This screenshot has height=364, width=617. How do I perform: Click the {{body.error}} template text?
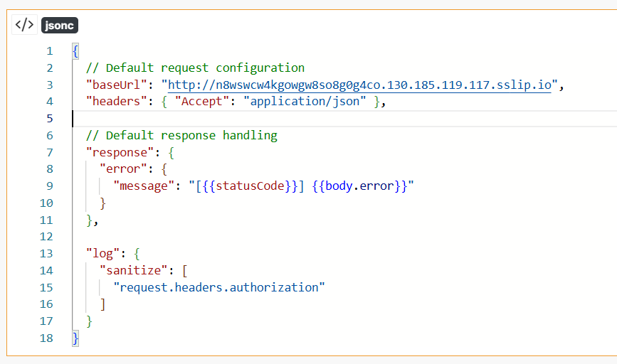point(359,186)
